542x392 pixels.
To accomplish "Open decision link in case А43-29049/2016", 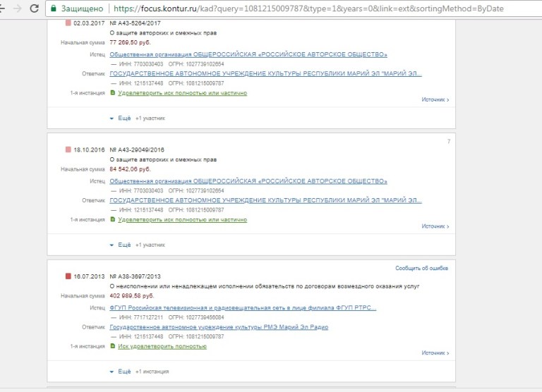I will 183,220.
